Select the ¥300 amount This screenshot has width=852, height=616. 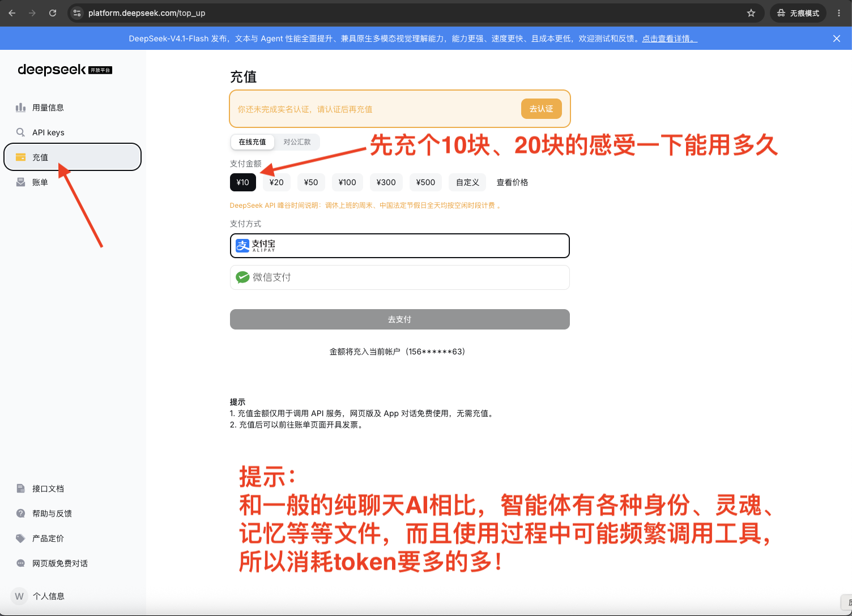click(x=386, y=182)
